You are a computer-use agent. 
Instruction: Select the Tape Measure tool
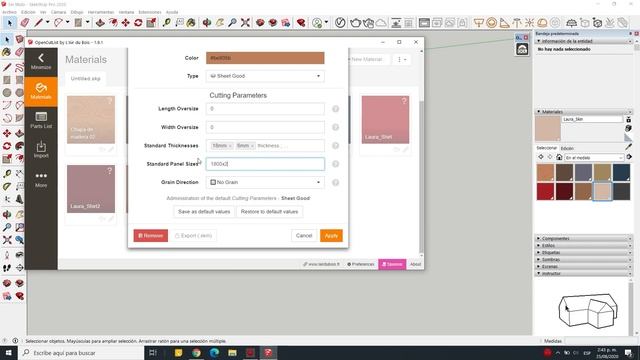pos(166,22)
